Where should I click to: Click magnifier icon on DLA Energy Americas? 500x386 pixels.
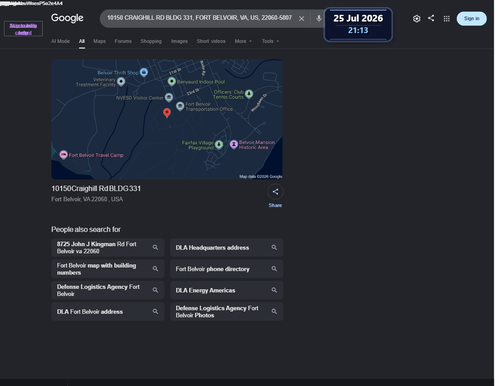pyautogui.click(x=274, y=290)
